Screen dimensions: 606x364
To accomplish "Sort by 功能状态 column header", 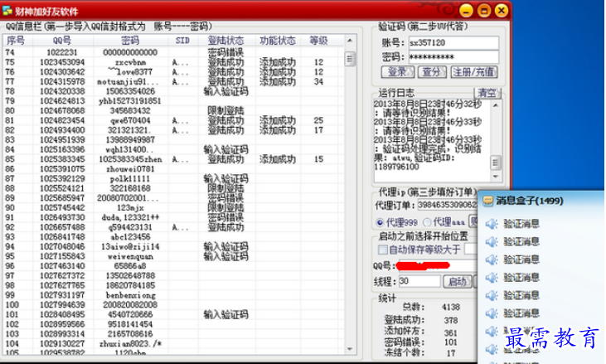I will pos(278,40).
